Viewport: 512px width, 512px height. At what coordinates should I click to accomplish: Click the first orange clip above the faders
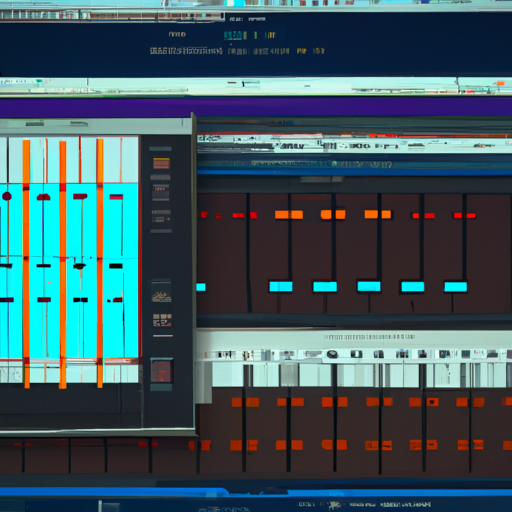pyautogui.click(x=289, y=215)
